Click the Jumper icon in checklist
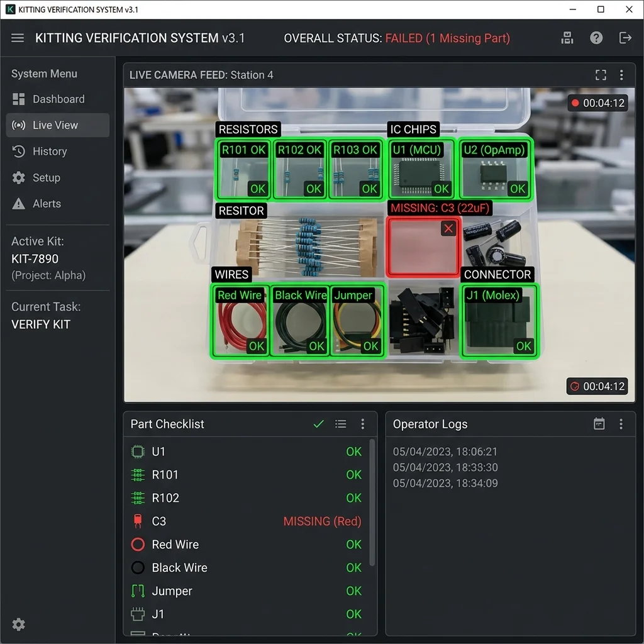 [138, 591]
